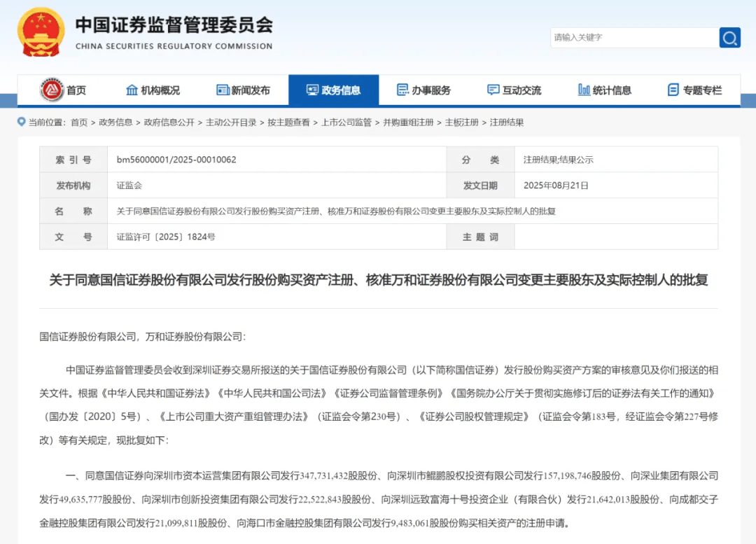756x544 pixels.
Task: Click the 统计信息 bar-chart icon
Action: [583, 90]
